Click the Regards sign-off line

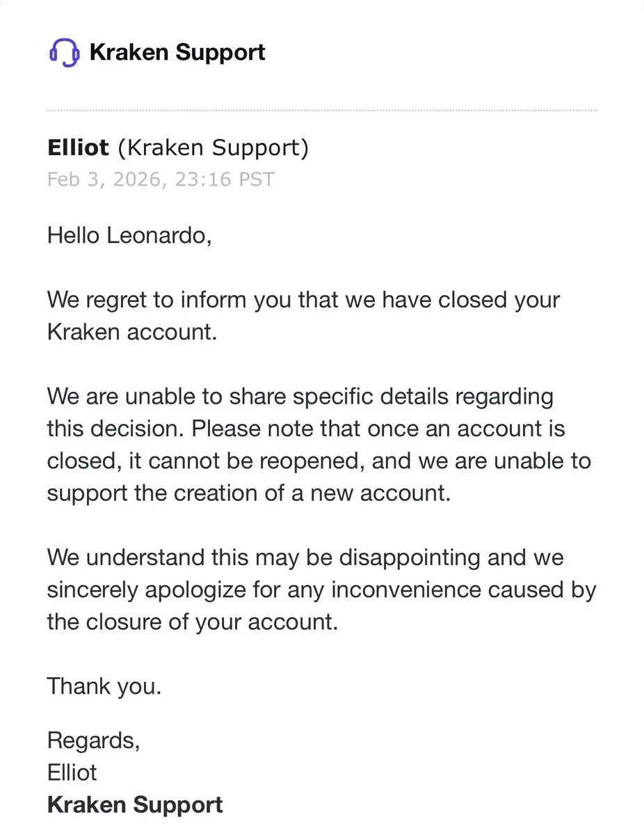click(94, 740)
